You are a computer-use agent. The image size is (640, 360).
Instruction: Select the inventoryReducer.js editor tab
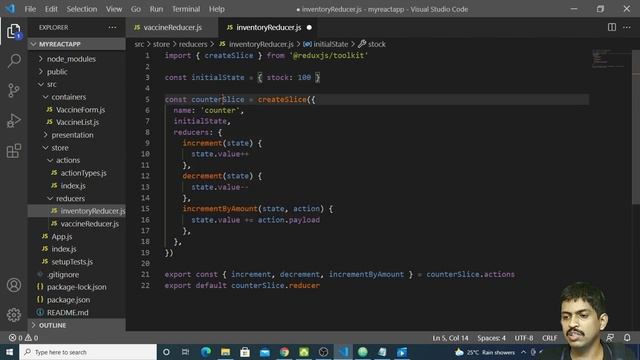268,27
